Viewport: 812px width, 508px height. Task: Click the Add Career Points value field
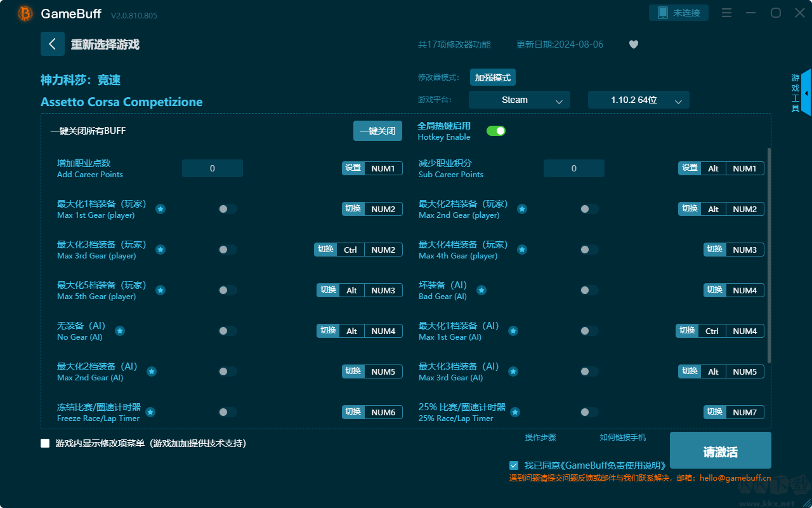pyautogui.click(x=213, y=168)
